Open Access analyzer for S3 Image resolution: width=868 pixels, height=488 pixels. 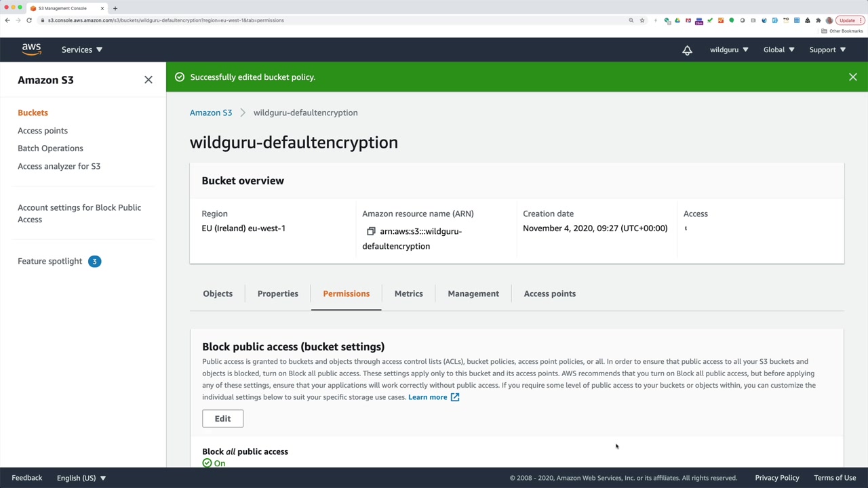tap(59, 166)
